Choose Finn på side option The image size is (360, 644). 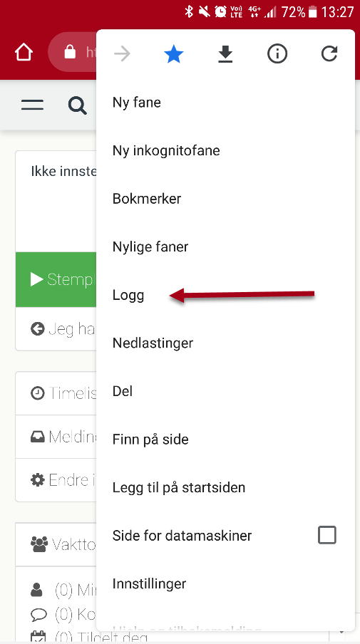point(225,439)
